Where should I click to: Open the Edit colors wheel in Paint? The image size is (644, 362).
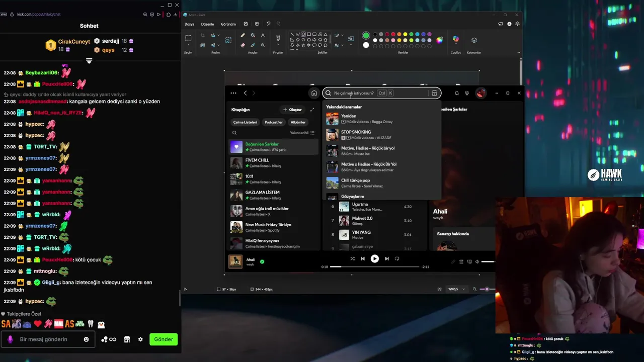click(440, 40)
